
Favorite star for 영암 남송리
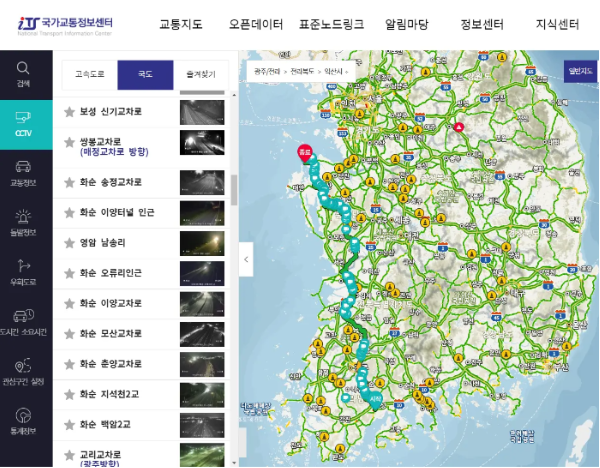click(x=69, y=243)
